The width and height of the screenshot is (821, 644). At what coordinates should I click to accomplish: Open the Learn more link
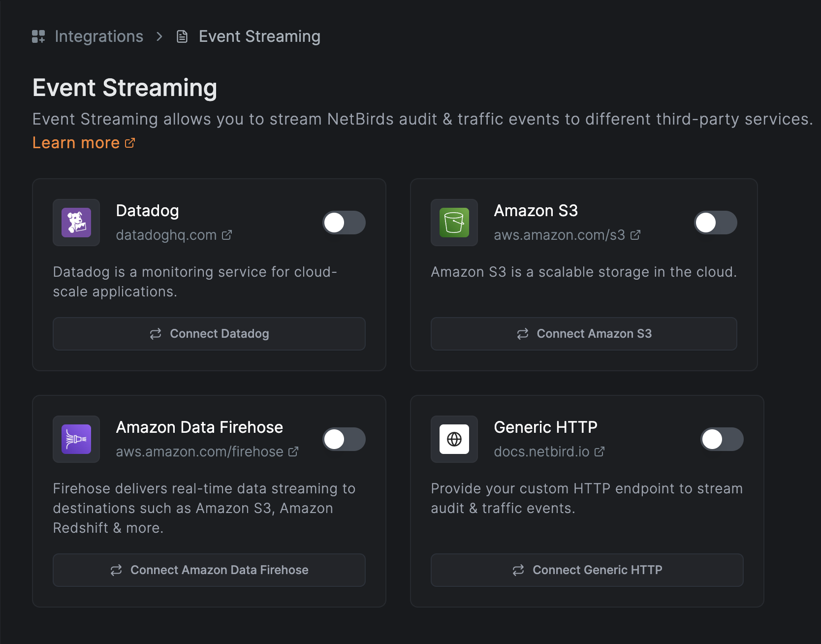pyautogui.click(x=76, y=142)
